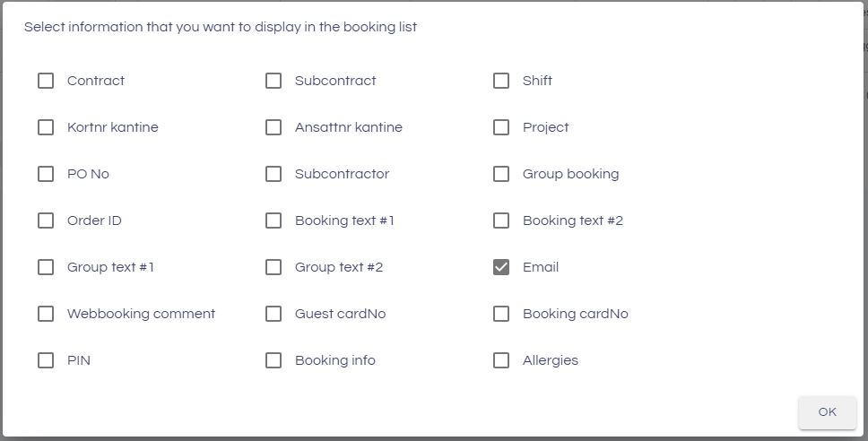
Task: Check the PO No box
Action: [x=46, y=174]
